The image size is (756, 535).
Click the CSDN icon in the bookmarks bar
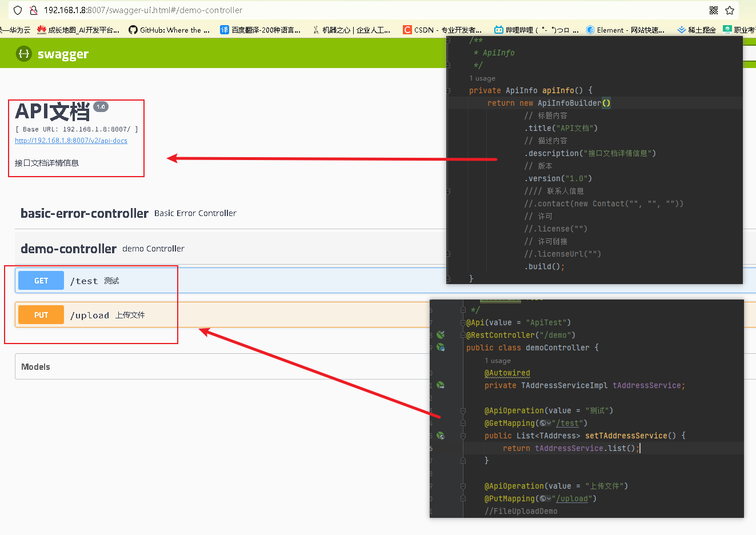[x=407, y=30]
